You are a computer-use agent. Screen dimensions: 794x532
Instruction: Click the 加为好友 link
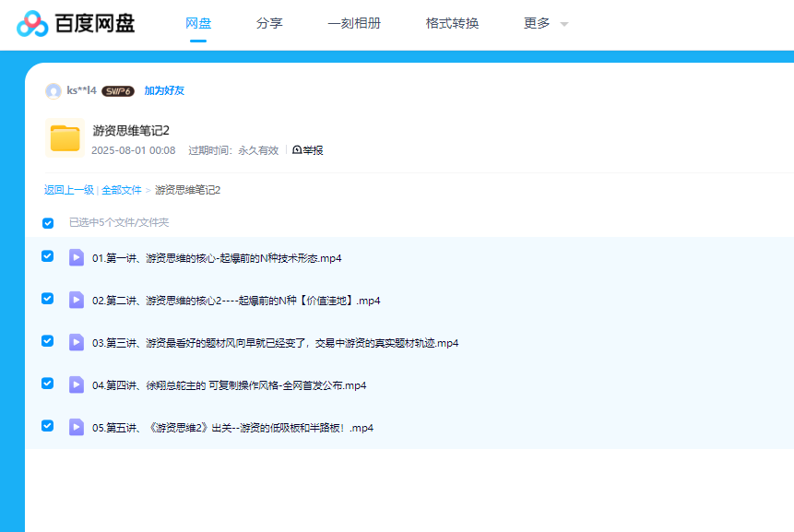[164, 91]
